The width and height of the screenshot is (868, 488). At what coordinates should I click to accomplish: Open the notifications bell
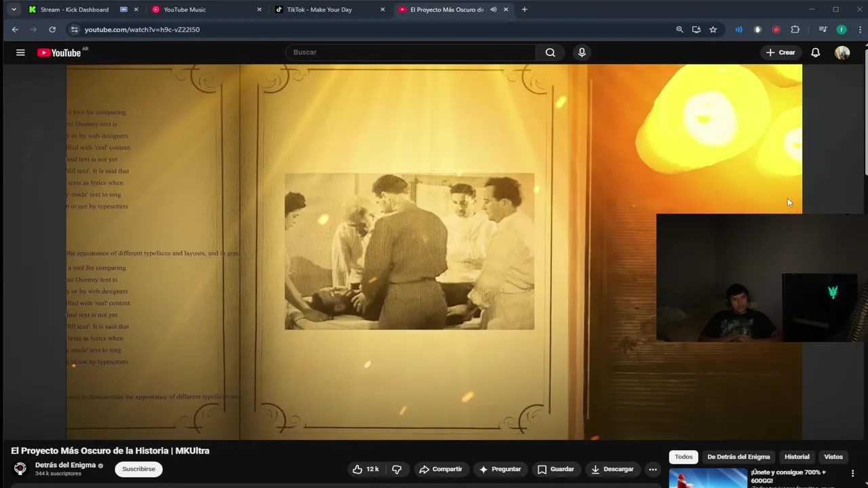(816, 52)
